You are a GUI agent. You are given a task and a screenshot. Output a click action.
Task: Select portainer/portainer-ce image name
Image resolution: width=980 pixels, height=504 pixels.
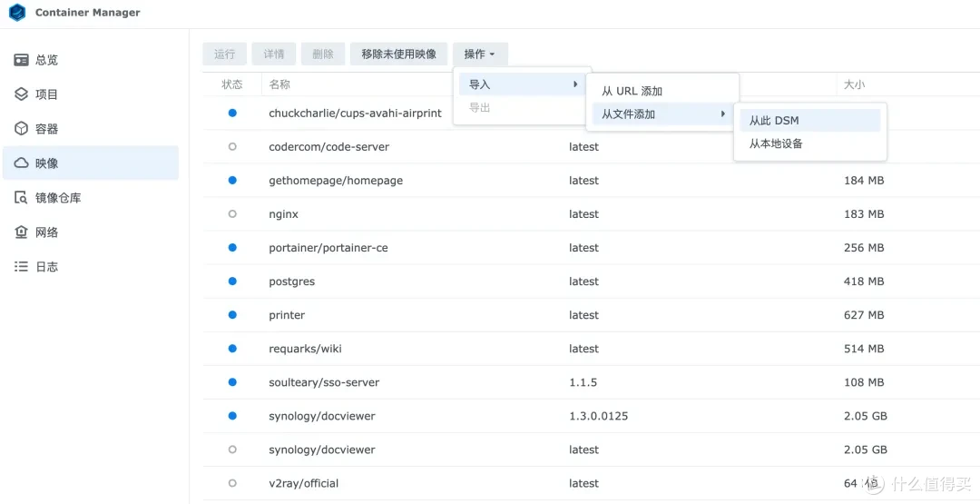(328, 248)
